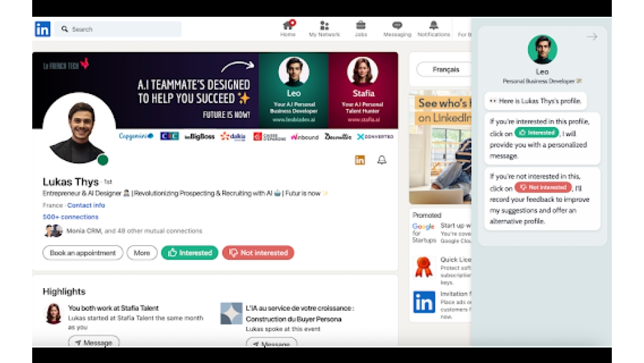View Notifications in the top bar
The height and width of the screenshot is (363, 644).
(x=433, y=29)
